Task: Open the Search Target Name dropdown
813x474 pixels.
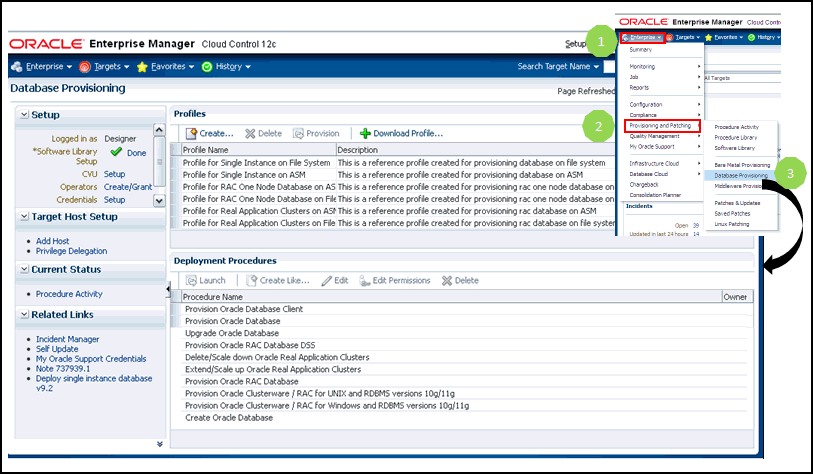Action: [x=596, y=67]
